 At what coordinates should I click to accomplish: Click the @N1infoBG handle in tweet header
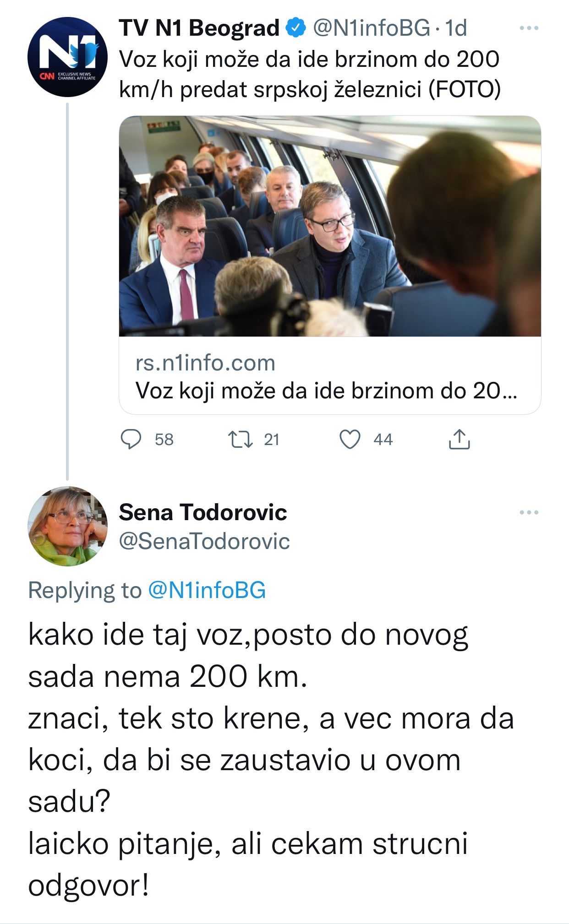(x=372, y=28)
